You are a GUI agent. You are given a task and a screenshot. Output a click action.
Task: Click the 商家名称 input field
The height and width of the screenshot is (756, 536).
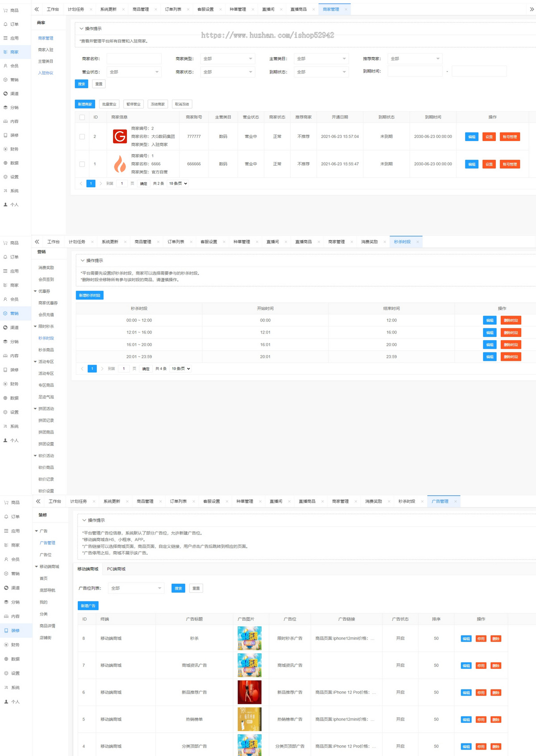click(134, 58)
